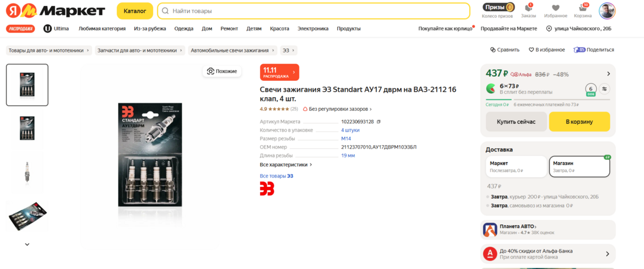The height and width of the screenshot is (269, 644).
Task: Open Split payment settings sliders icon
Action: [x=604, y=89]
